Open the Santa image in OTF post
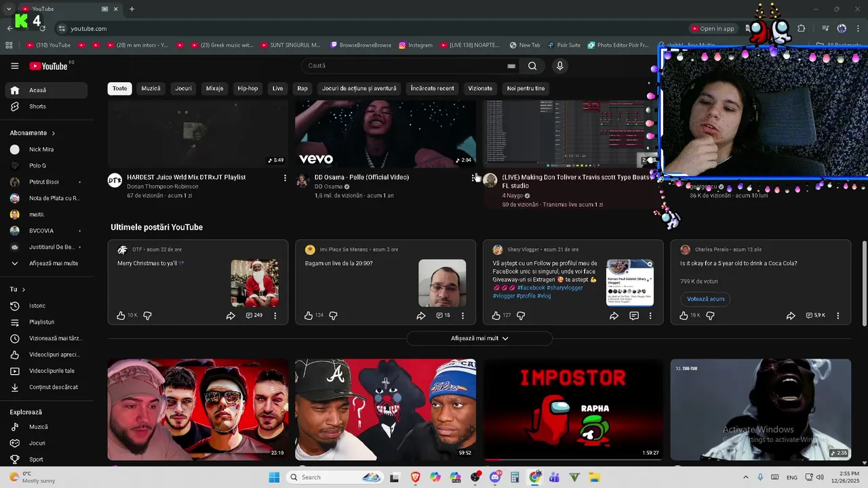This screenshot has height=488, width=868. click(254, 283)
